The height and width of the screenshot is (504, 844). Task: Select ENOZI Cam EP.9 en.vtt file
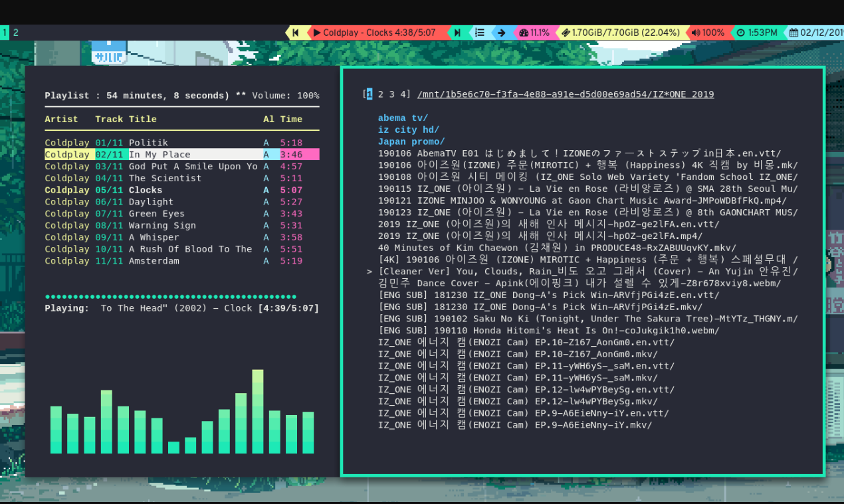tap(524, 413)
